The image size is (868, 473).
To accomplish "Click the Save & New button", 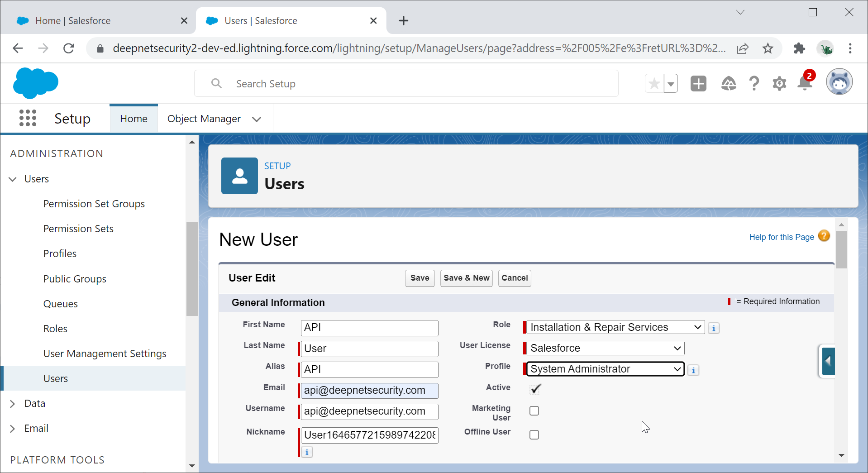I will click(x=466, y=278).
